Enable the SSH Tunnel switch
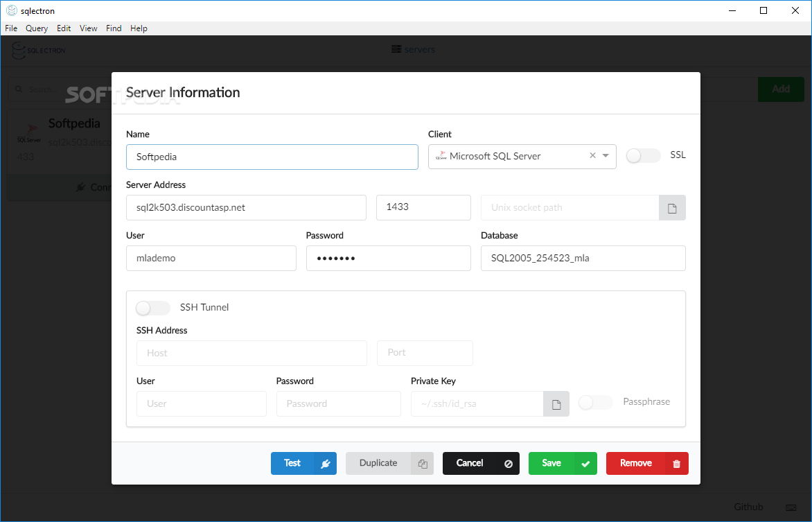 [x=152, y=308]
